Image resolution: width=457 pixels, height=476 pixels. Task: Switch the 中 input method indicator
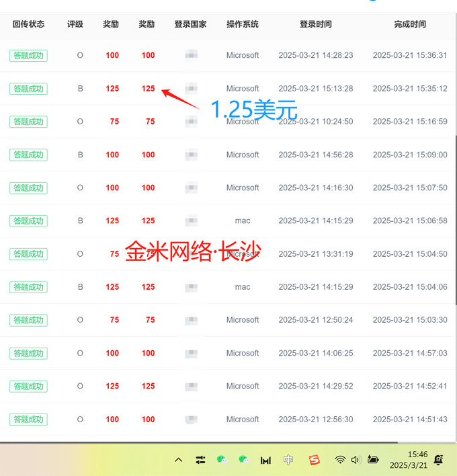tap(288, 460)
